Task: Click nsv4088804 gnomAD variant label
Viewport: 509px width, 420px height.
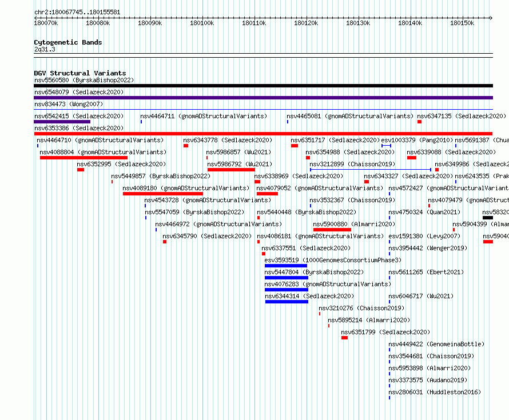Action: tap(103, 152)
